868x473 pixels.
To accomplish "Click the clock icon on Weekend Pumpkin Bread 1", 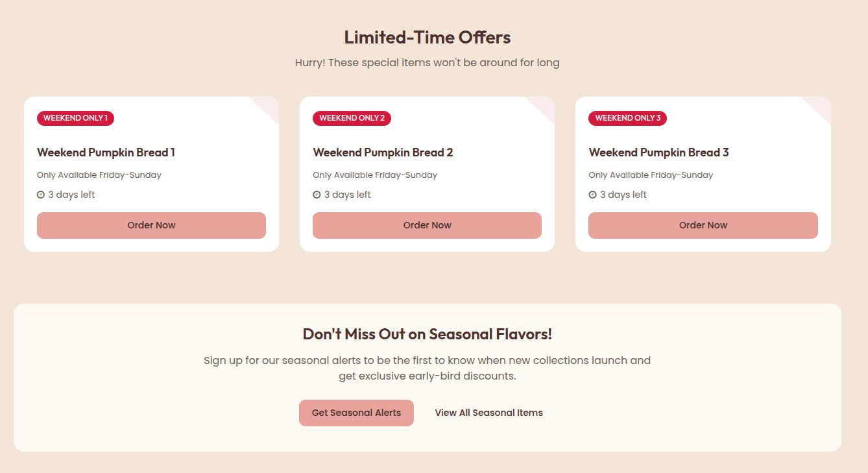I will [40, 194].
